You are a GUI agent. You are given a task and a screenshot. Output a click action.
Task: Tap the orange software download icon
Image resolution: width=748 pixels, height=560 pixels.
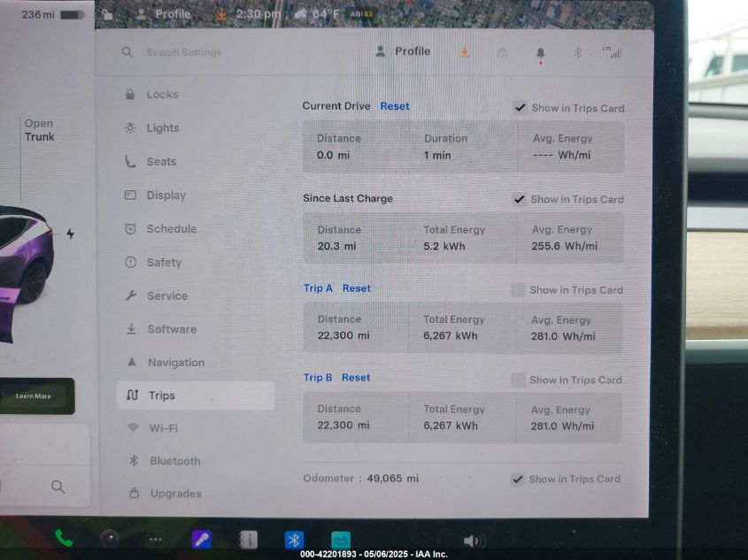(x=464, y=52)
